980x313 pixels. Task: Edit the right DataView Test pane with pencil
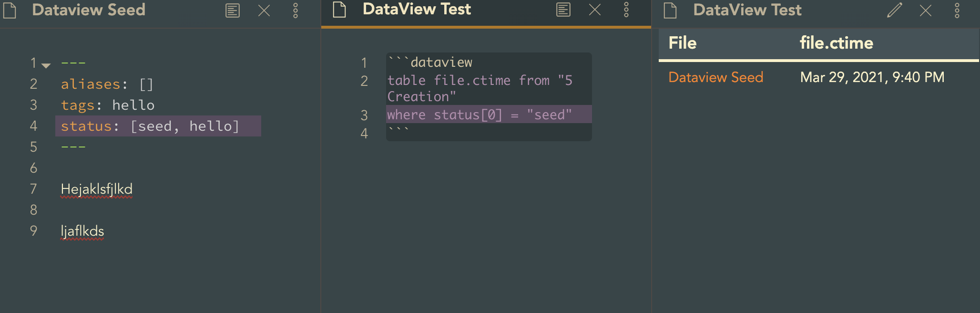click(895, 10)
